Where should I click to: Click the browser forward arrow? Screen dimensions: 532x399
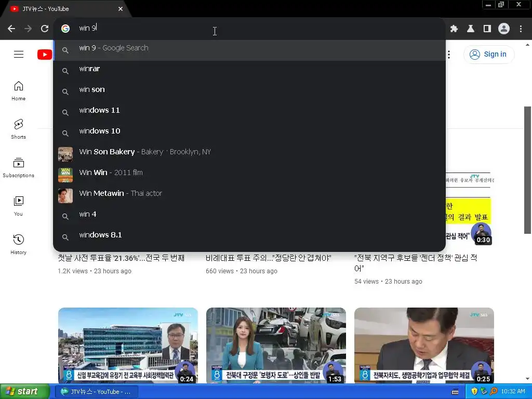pos(28,29)
